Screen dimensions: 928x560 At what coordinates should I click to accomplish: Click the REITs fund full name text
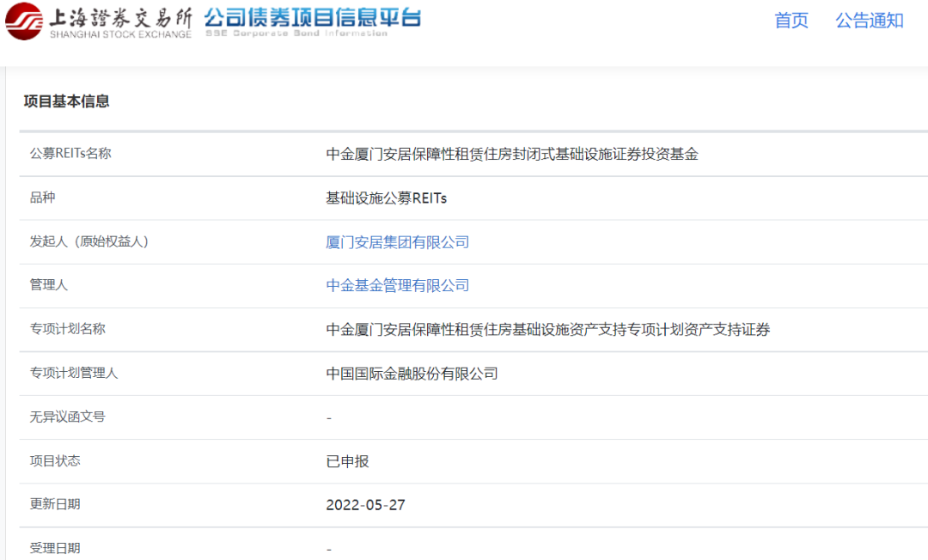511,154
